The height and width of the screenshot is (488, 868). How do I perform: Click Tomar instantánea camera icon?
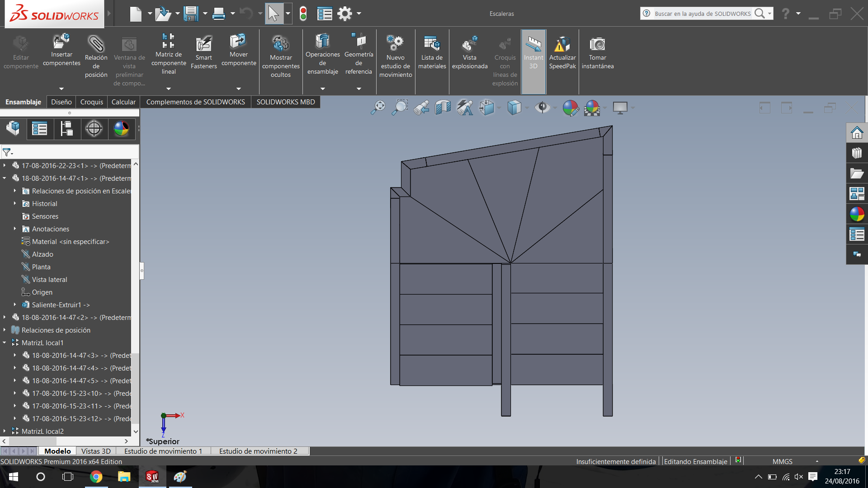(597, 45)
